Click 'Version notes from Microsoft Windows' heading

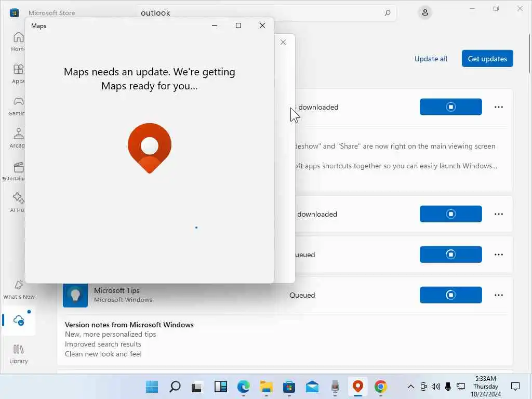[x=129, y=325]
